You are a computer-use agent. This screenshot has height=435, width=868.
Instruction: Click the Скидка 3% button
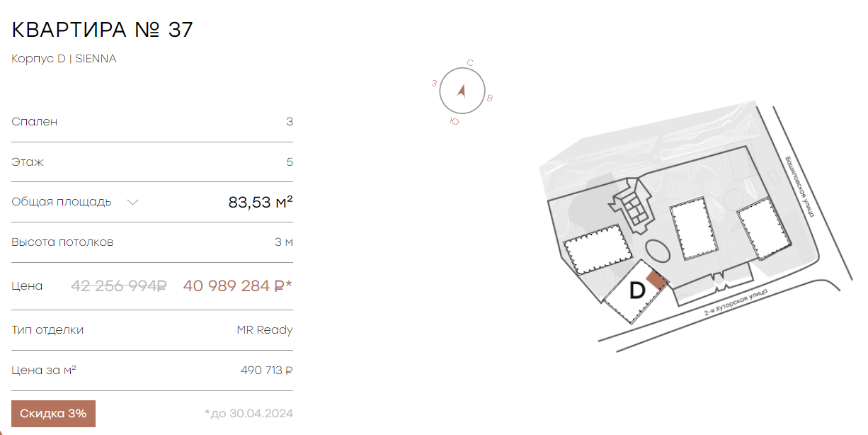[x=53, y=414]
